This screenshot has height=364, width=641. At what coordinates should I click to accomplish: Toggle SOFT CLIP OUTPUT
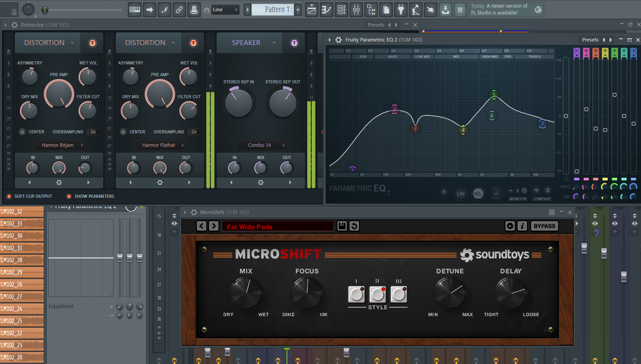click(x=9, y=196)
